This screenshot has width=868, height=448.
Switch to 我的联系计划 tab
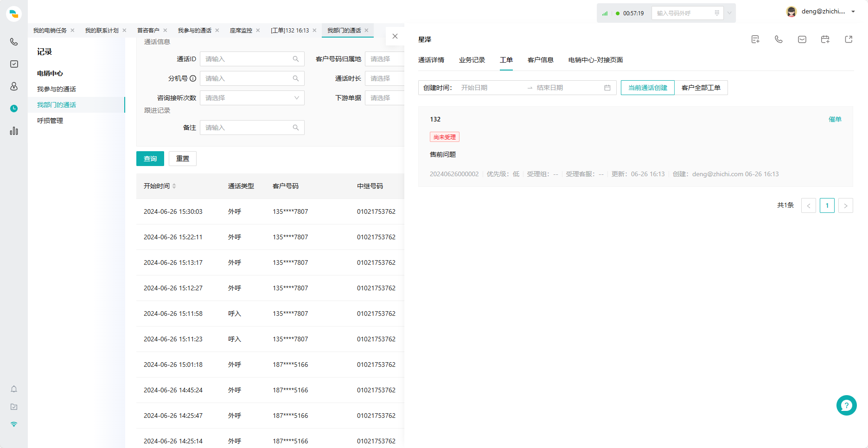coord(102,30)
